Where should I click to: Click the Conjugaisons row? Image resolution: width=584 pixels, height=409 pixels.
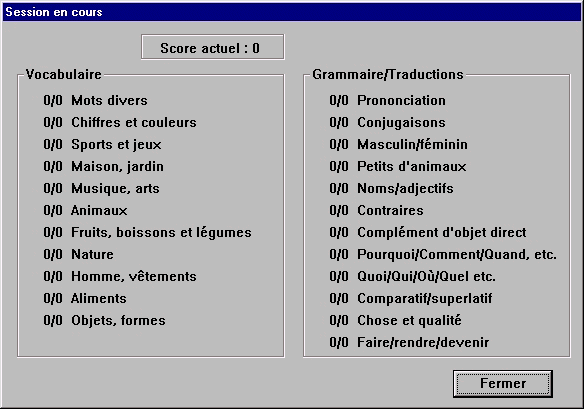click(x=387, y=123)
